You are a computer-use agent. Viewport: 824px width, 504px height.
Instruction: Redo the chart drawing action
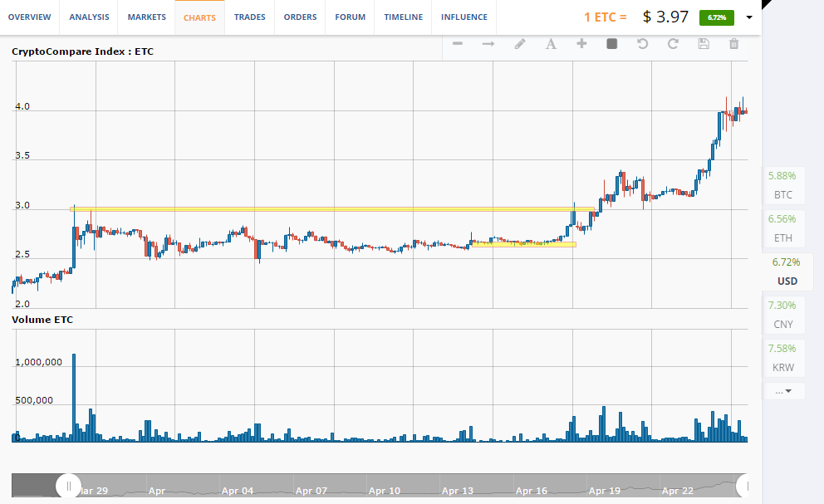click(673, 44)
